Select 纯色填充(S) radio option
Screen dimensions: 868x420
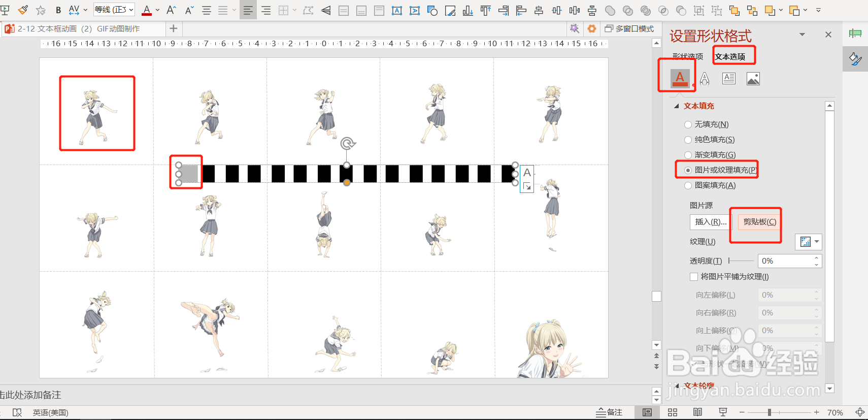709,140
